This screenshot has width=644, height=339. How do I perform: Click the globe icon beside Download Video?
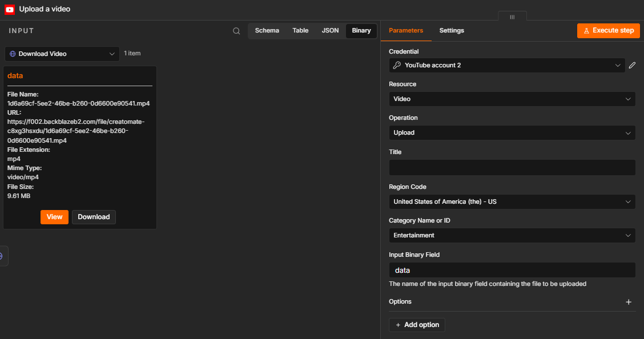pos(13,54)
